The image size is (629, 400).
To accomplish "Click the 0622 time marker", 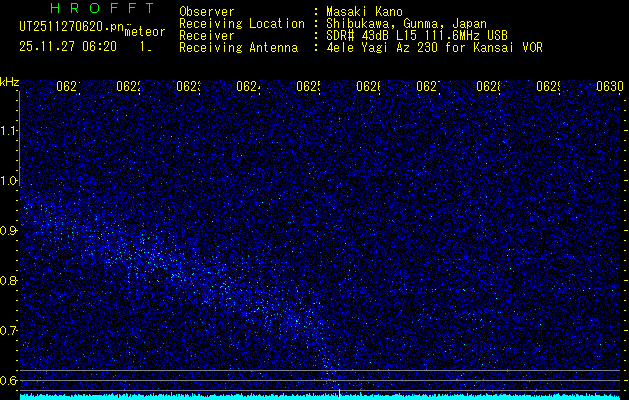I will pyautogui.click(x=128, y=86).
